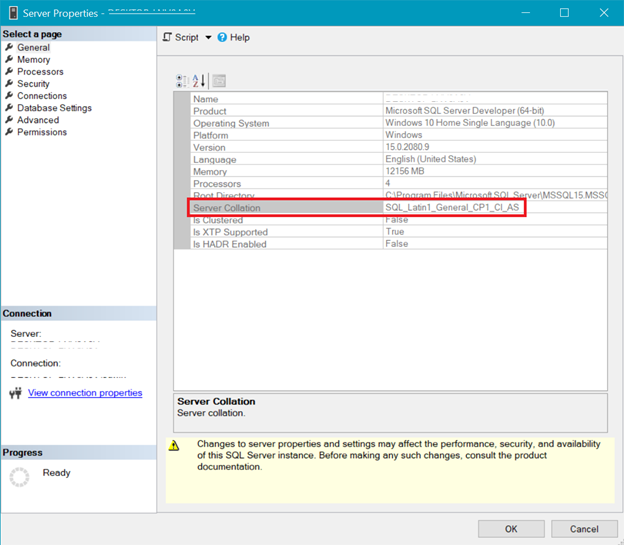Click OK to confirm
This screenshot has height=545, width=624.
click(x=511, y=529)
